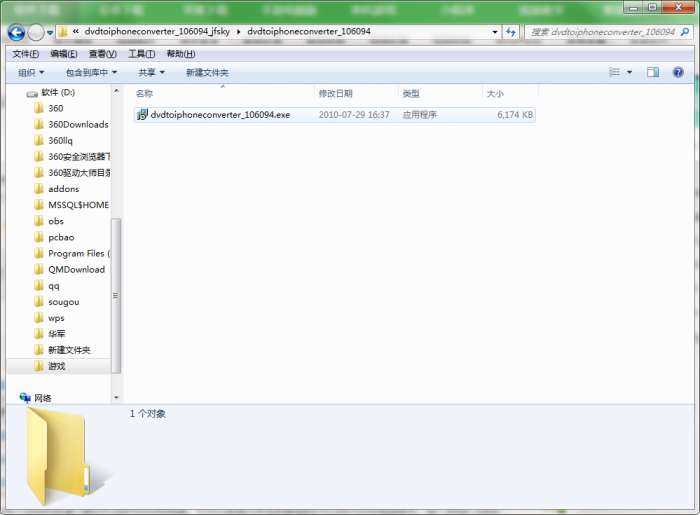Screen dimensions: 700x515
Task: Open the 组织 dropdown
Action: point(31,72)
